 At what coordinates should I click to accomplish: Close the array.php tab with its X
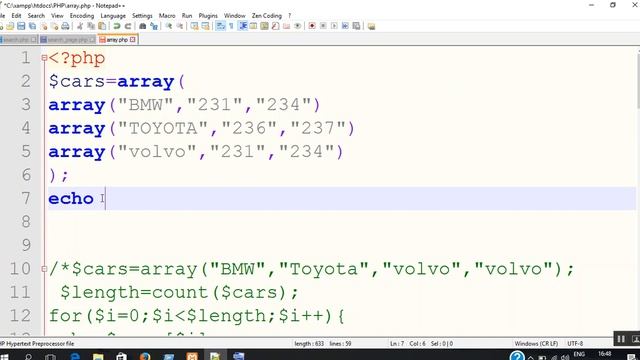coord(133,40)
